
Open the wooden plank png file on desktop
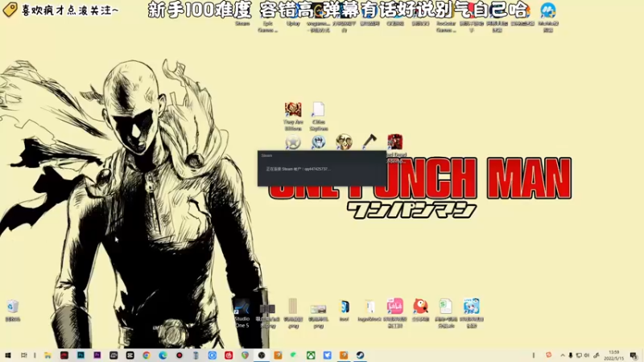293,313
